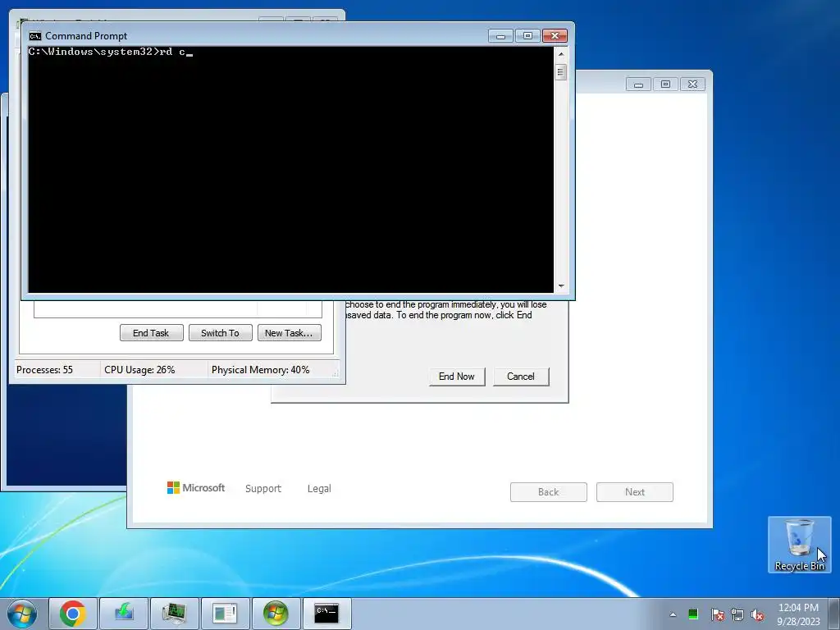
Task: Open the Windows flag sphere taskbar icon
Action: (276, 614)
